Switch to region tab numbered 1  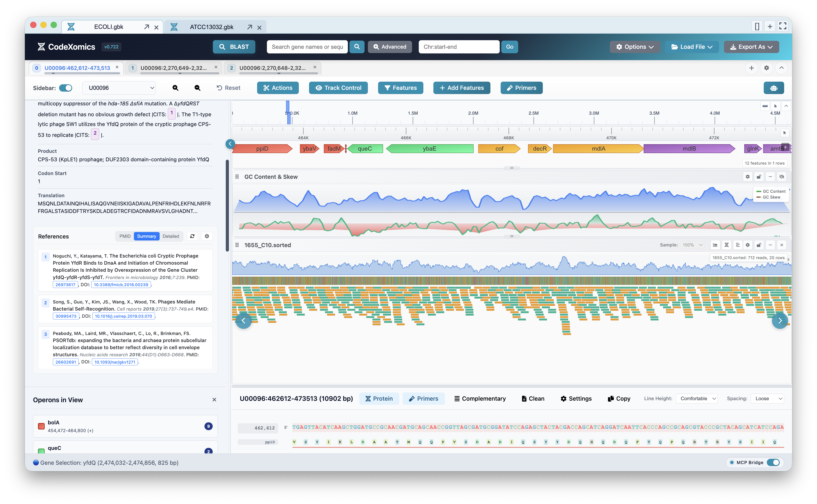(x=173, y=68)
